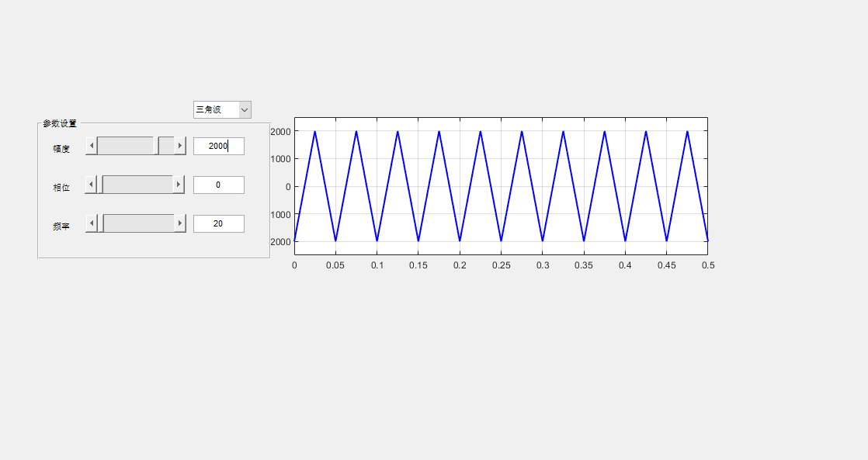Focus the 幅度 value field showing 2000

click(219, 146)
